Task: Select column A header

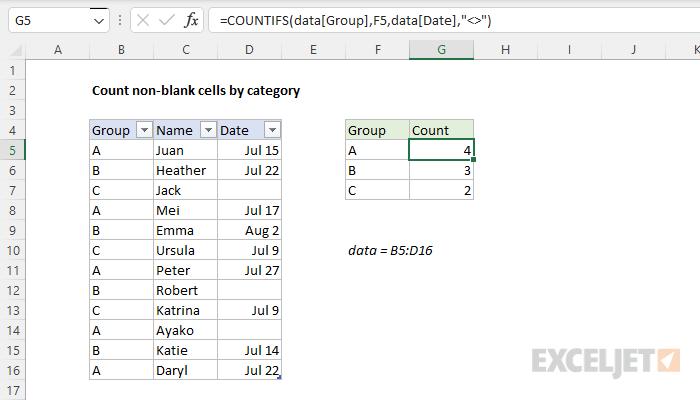Action: click(58, 50)
